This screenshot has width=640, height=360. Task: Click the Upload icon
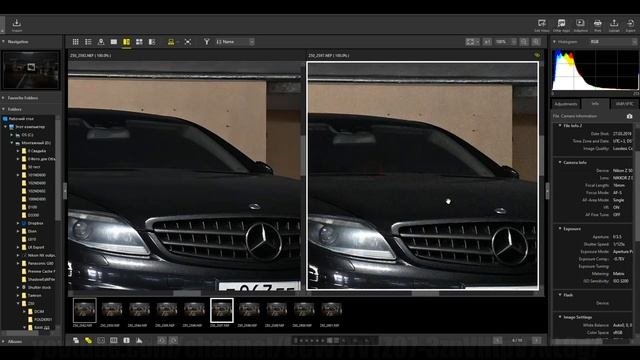point(613,25)
